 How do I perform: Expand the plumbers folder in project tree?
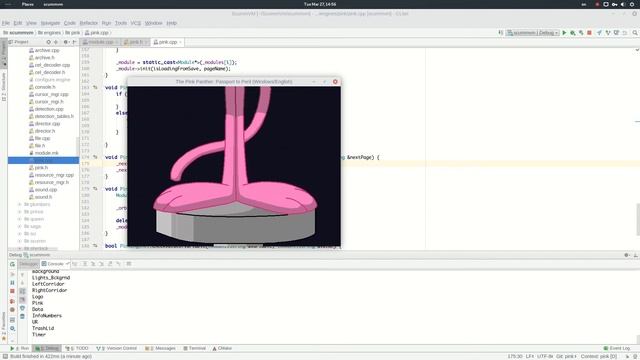[x=20, y=204]
